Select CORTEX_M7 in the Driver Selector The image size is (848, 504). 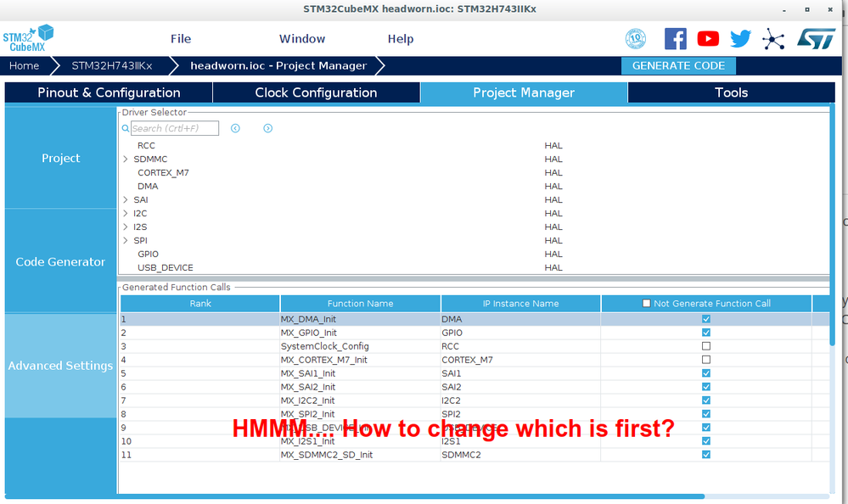point(163,172)
